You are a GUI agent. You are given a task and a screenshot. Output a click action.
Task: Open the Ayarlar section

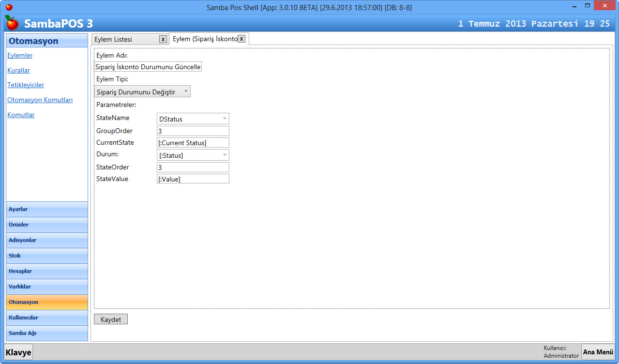[47, 209]
